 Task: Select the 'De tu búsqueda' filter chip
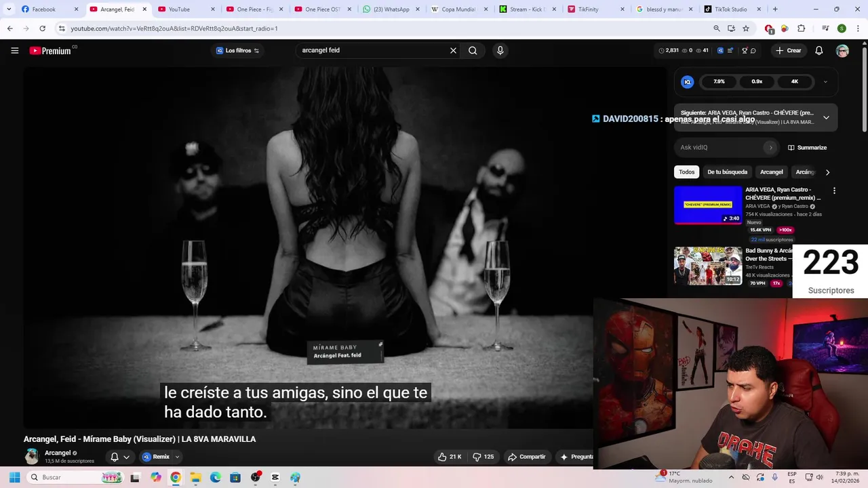(727, 172)
